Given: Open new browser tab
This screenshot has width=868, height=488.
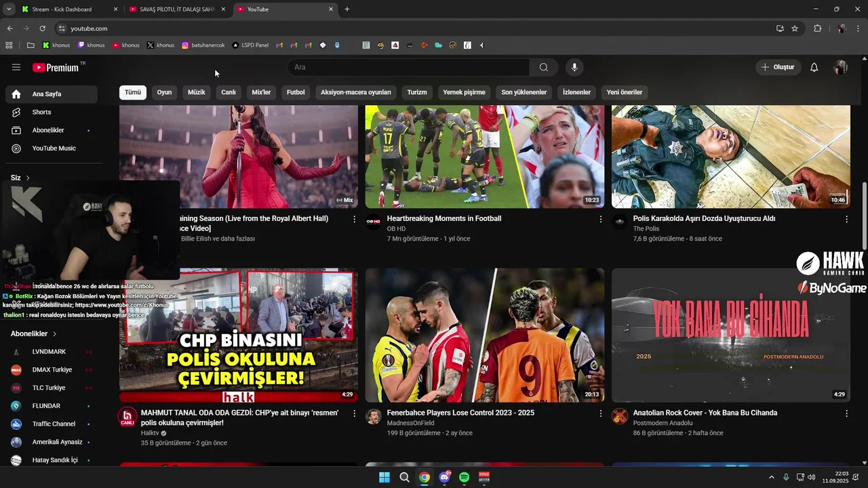Looking at the screenshot, I should point(347,9).
